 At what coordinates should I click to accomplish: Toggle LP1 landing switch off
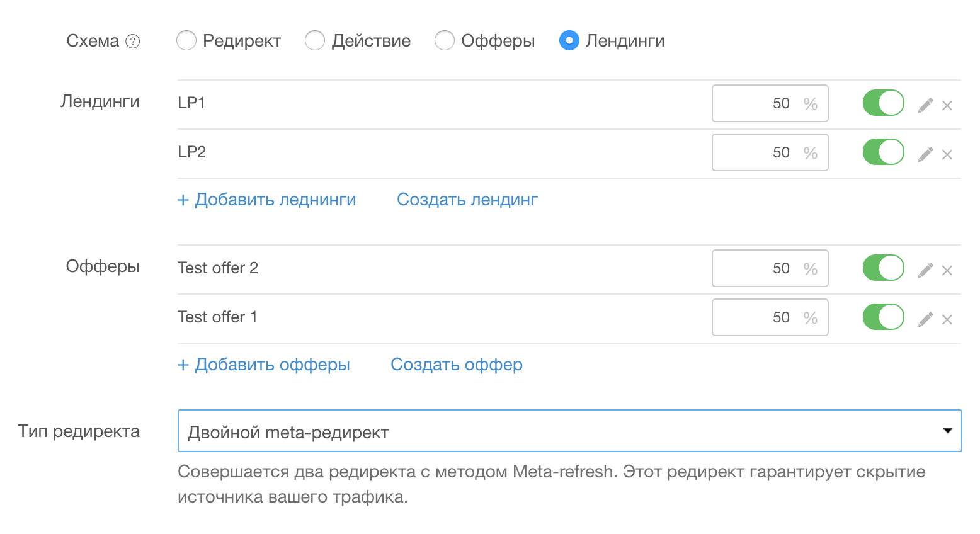click(x=883, y=103)
